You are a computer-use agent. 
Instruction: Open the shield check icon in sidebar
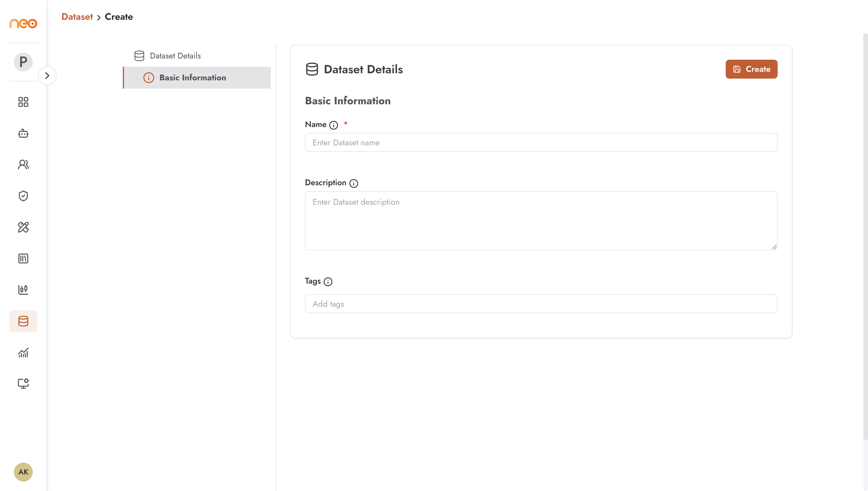[23, 196]
